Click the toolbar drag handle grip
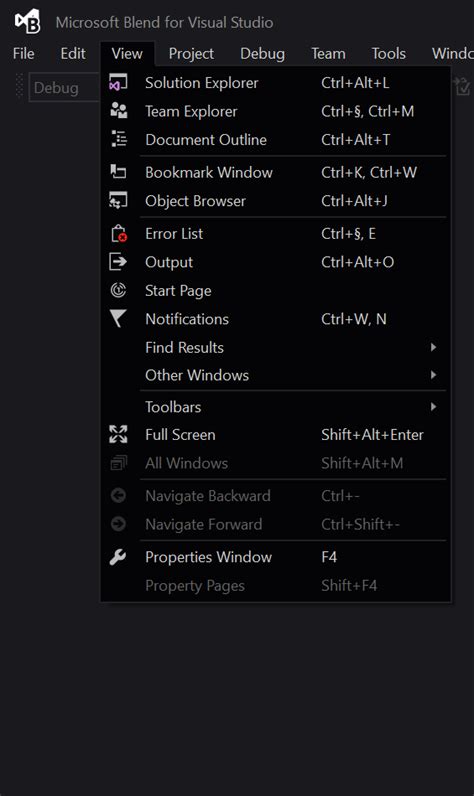 20,86
